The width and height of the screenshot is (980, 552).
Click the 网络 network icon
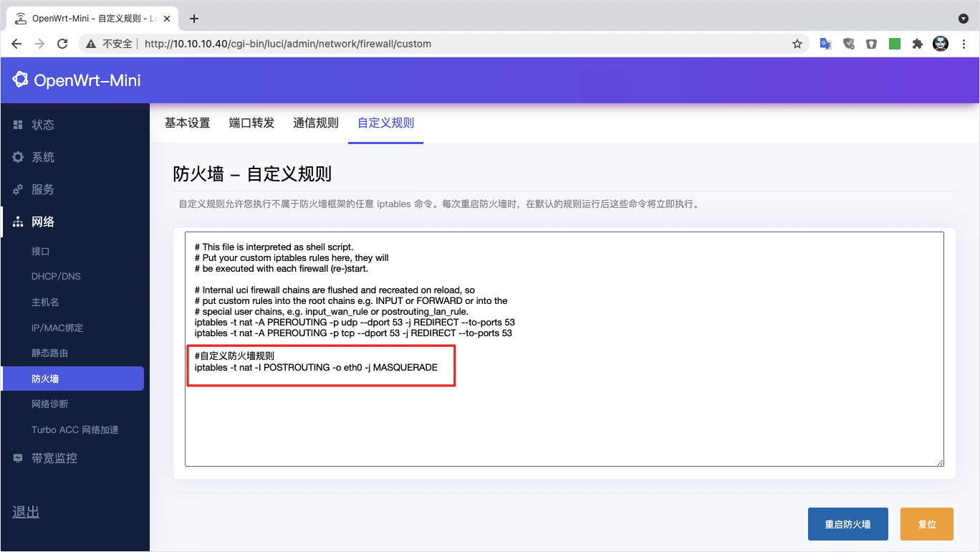(18, 222)
